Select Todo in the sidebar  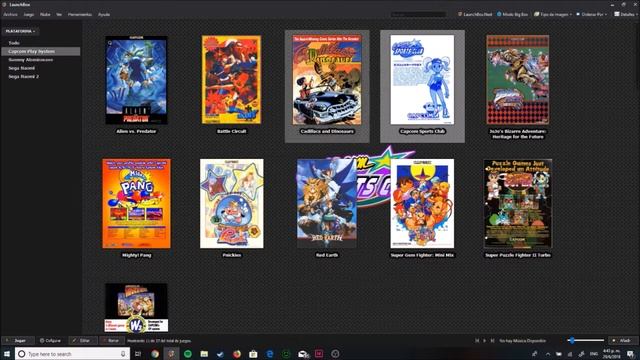(14, 43)
